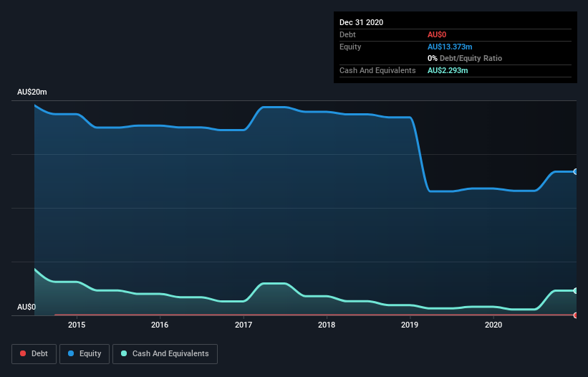Image resolution: width=588 pixels, height=377 pixels.
Task: Click the AU$20m y-axis label
Action: 32,92
